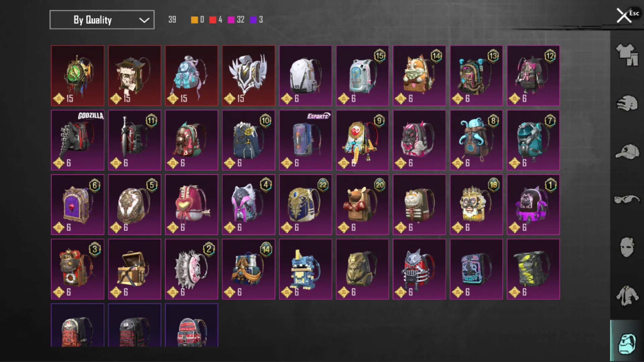Screen dimensions: 644x362
Task: Open the outfit sets category icon
Action: (x=627, y=55)
